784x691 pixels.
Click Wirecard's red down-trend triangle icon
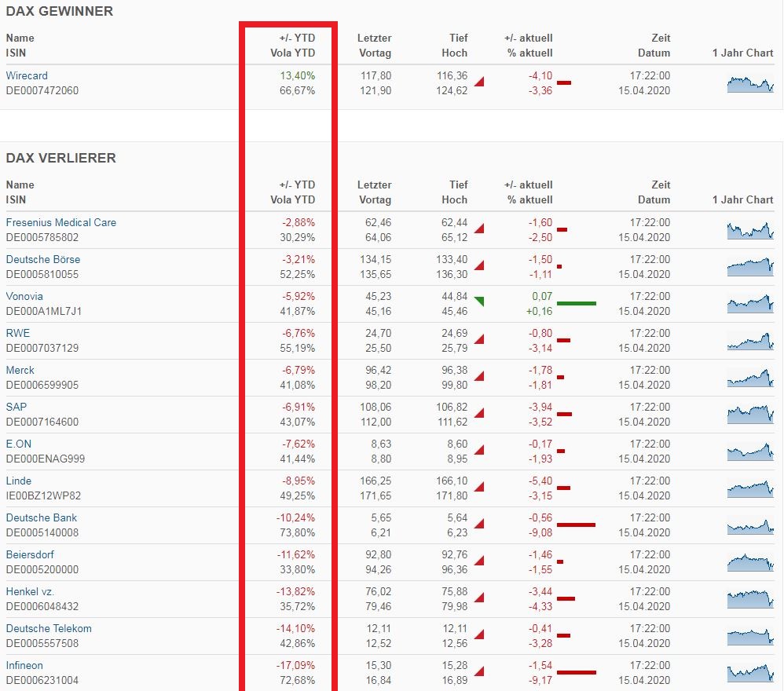[x=479, y=82]
